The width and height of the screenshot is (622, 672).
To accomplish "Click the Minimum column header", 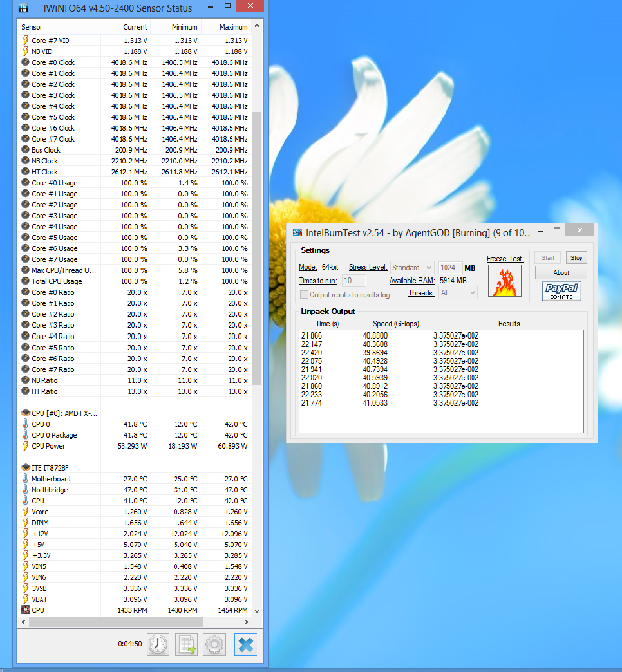I will click(176, 27).
